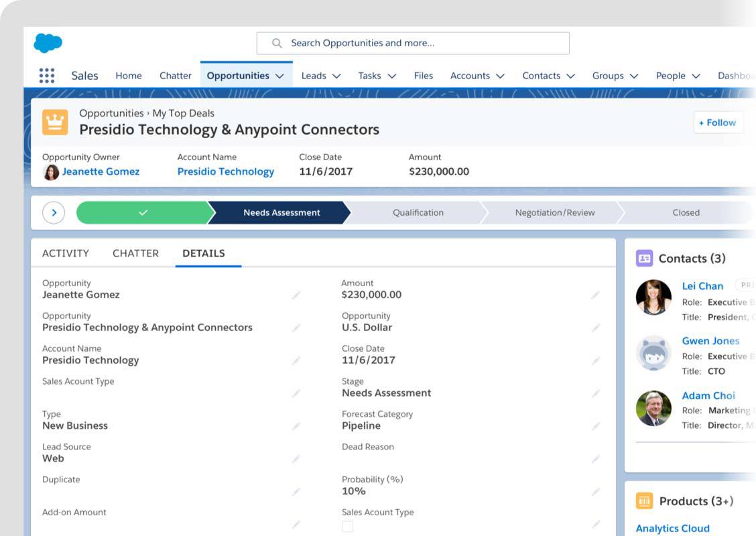Open Lei Chan's contact photo
The height and width of the screenshot is (536, 756).
(653, 297)
